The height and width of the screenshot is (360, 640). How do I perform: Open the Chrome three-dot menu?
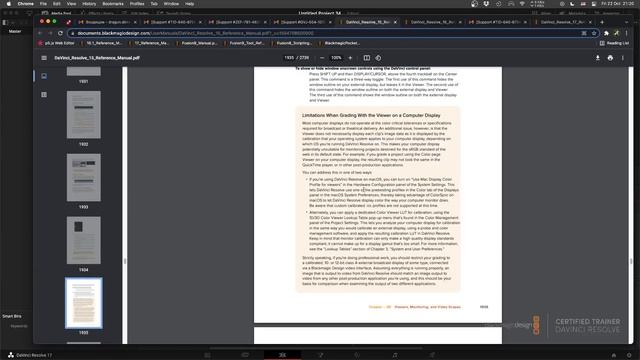tap(627, 33)
